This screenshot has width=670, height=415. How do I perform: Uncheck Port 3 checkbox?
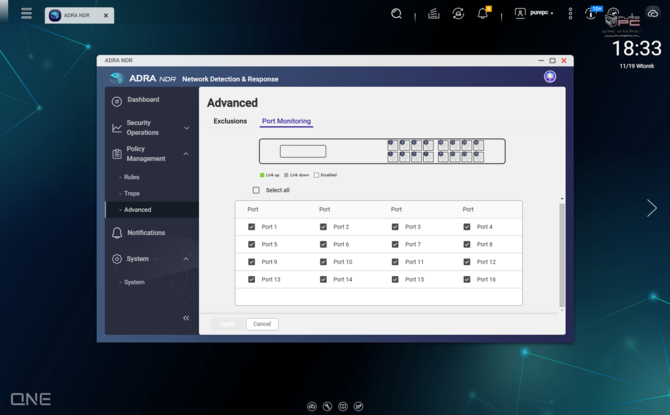coord(395,227)
